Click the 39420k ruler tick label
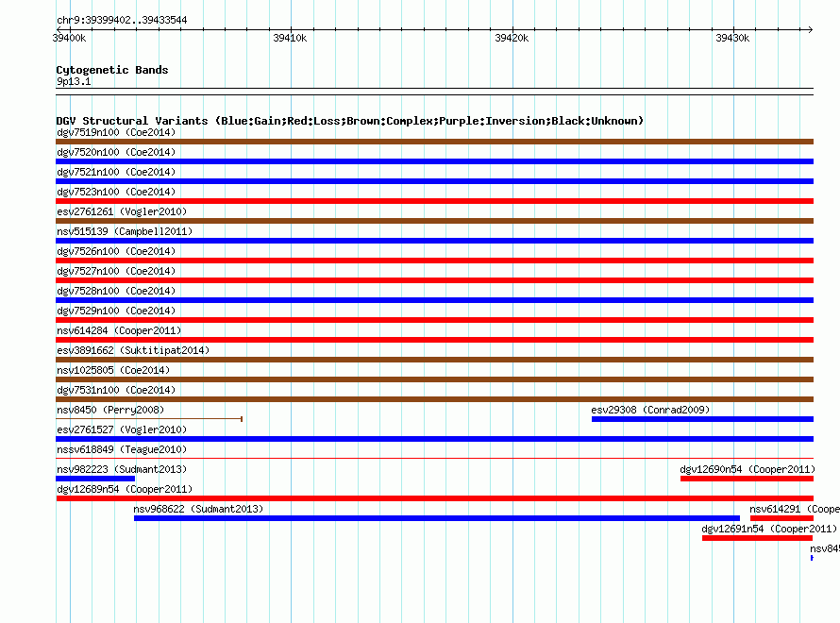840x623 pixels. pos(512,38)
